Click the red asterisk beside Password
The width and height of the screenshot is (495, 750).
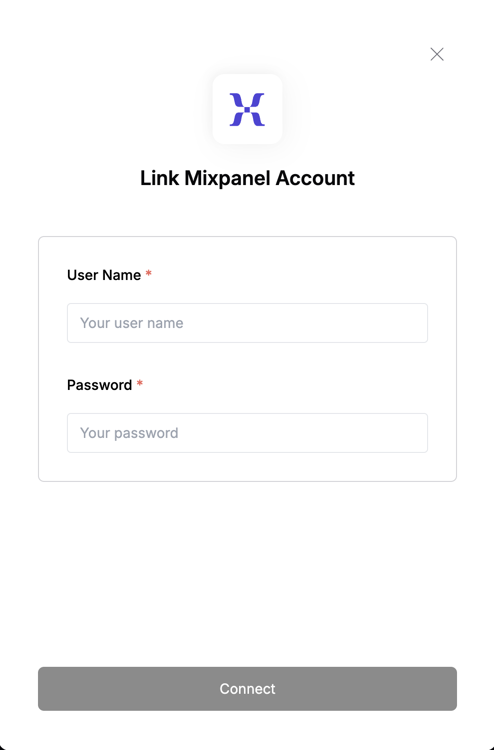click(140, 384)
